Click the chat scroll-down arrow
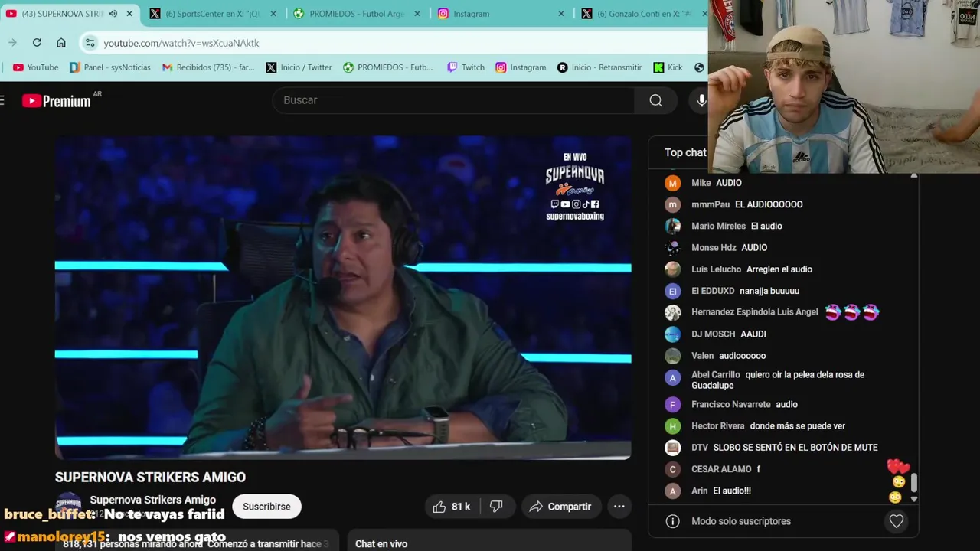Viewport: 980px width, 551px height. [x=913, y=499]
